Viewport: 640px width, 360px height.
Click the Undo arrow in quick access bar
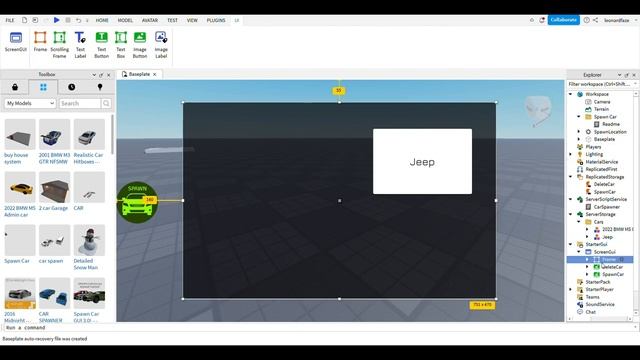click(78, 20)
